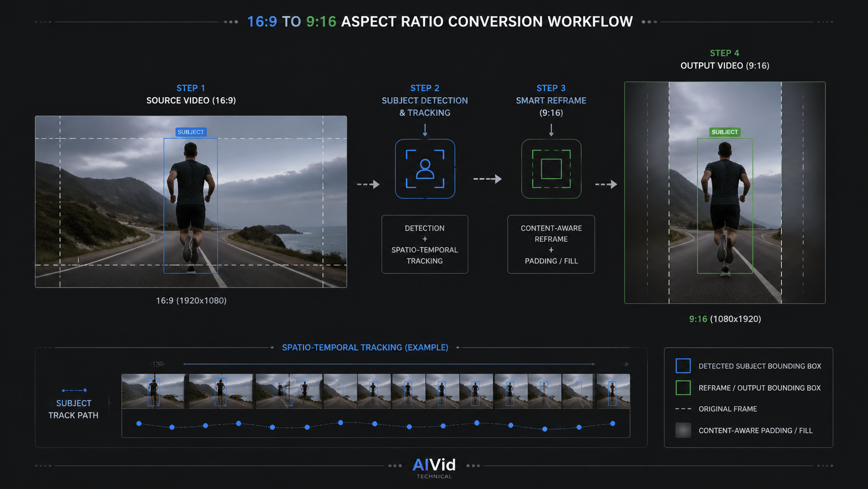
Task: Click the "SOURCE VIDEO (16:9)" label
Action: [191, 100]
